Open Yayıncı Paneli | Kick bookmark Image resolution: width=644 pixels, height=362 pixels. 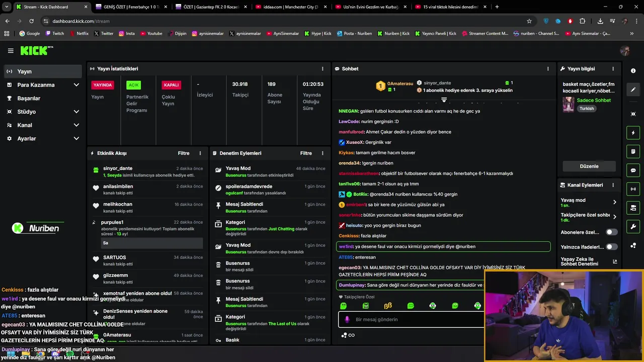436,34
